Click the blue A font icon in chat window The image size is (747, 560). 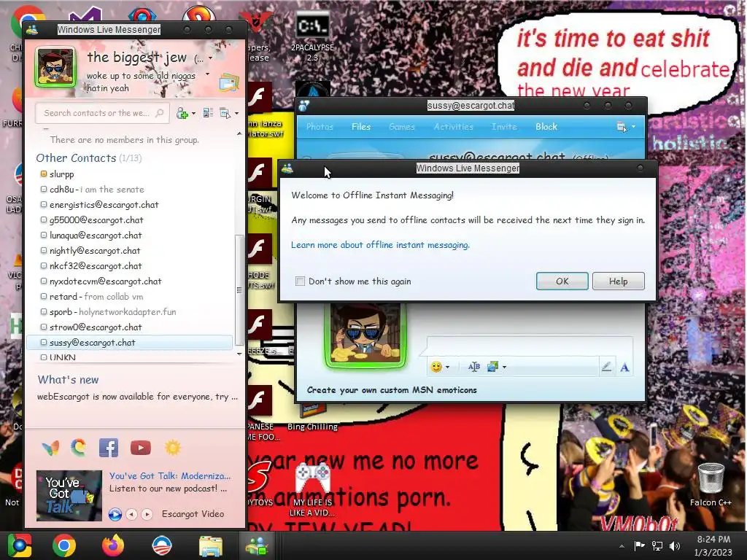tap(624, 367)
